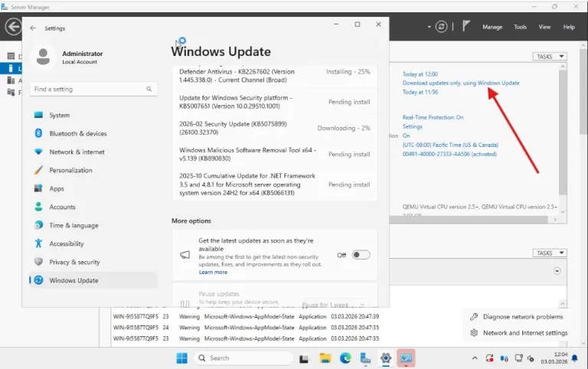The height and width of the screenshot is (369, 588).
Task: Show hidden system tray icons chevron
Action: pyautogui.click(x=475, y=358)
